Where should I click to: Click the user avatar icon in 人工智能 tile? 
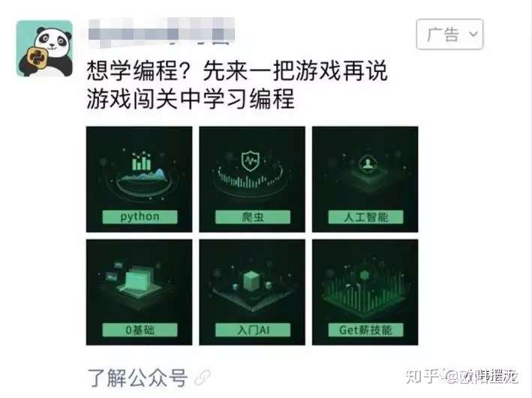[366, 164]
